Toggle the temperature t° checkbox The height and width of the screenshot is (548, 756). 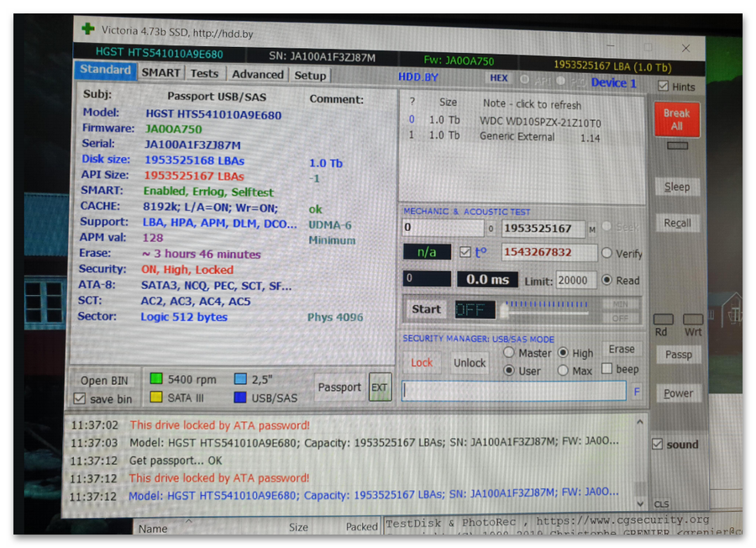[x=465, y=252]
